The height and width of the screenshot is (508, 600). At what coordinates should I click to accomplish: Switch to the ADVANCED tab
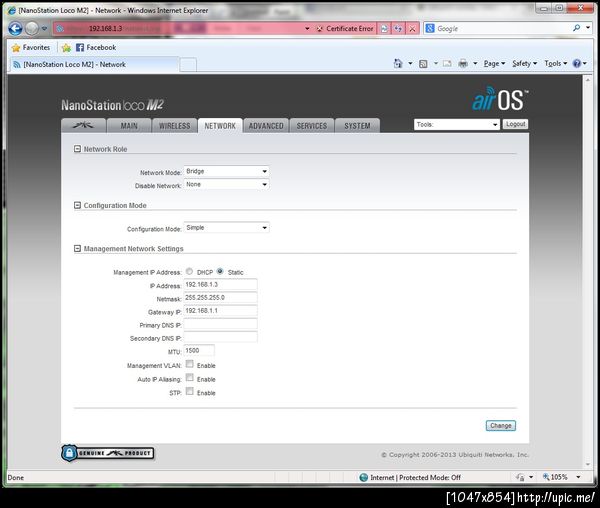click(266, 126)
